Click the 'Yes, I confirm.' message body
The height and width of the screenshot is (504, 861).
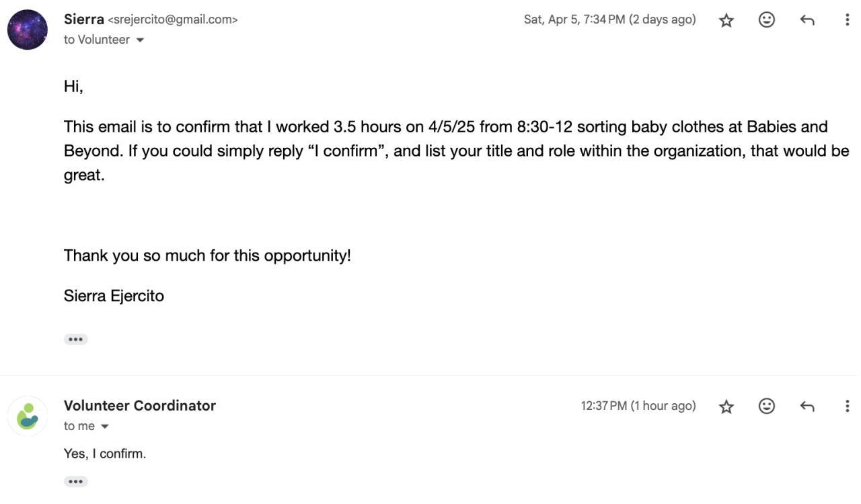tap(105, 454)
